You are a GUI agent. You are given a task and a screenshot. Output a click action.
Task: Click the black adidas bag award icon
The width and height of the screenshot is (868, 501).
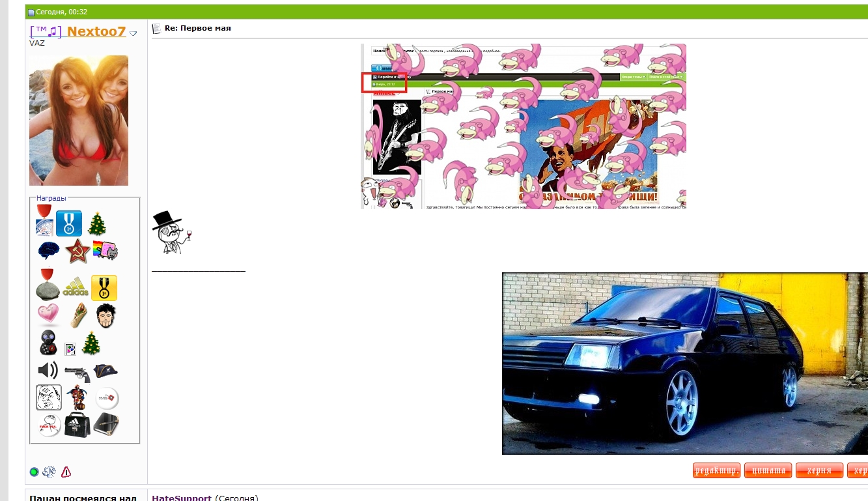pos(77,425)
